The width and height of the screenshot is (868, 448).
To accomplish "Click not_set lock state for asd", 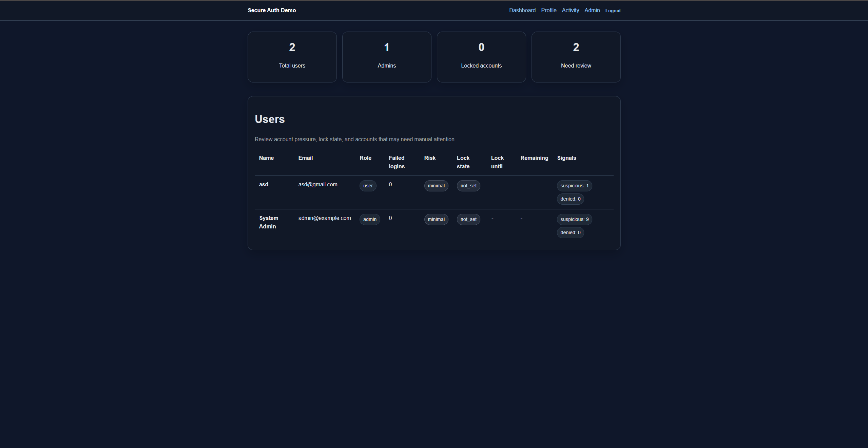I will click(468, 186).
